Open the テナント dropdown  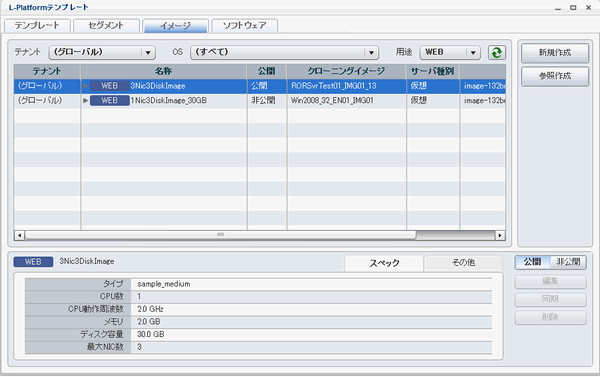(102, 52)
